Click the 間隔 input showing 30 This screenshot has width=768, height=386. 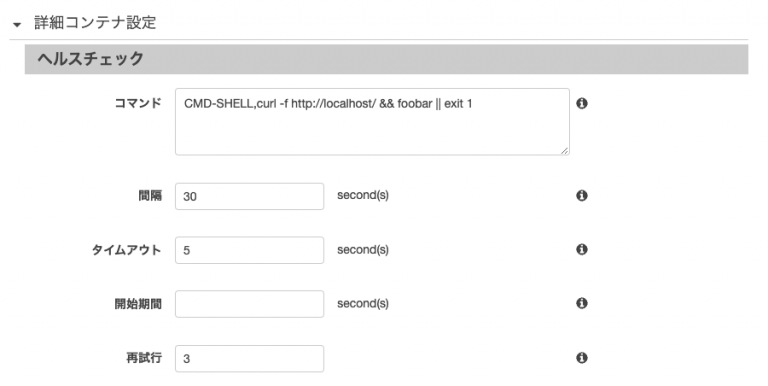(x=249, y=196)
